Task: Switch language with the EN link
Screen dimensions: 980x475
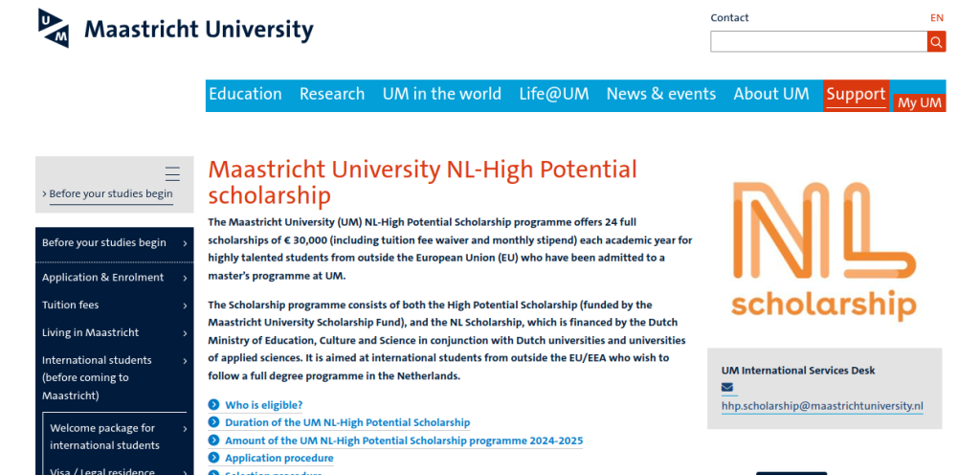Action: [936, 17]
